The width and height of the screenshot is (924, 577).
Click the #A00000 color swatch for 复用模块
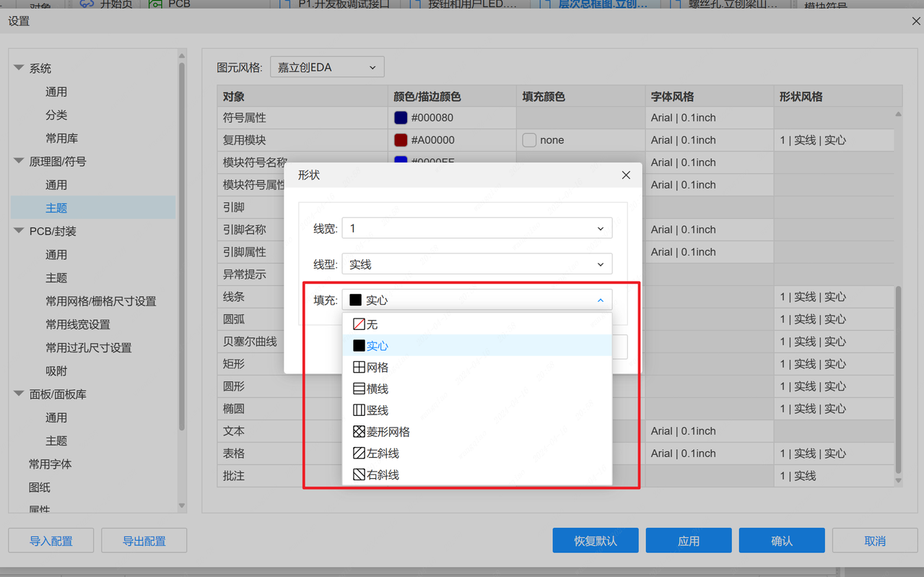(x=401, y=140)
